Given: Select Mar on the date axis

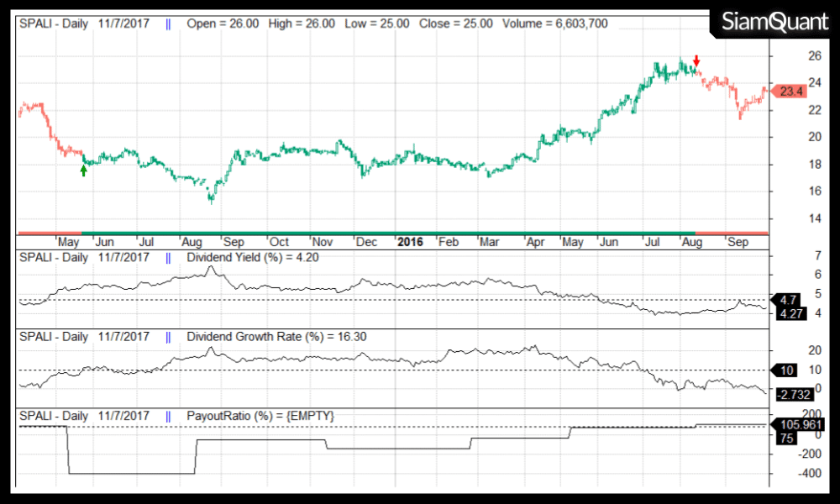Looking at the screenshot, I should pos(489,242).
